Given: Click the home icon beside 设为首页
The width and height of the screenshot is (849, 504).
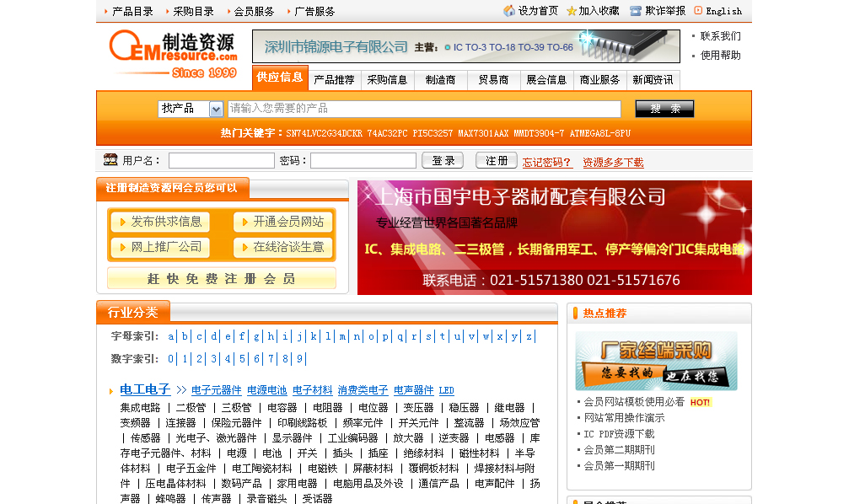Looking at the screenshot, I should pos(509,11).
